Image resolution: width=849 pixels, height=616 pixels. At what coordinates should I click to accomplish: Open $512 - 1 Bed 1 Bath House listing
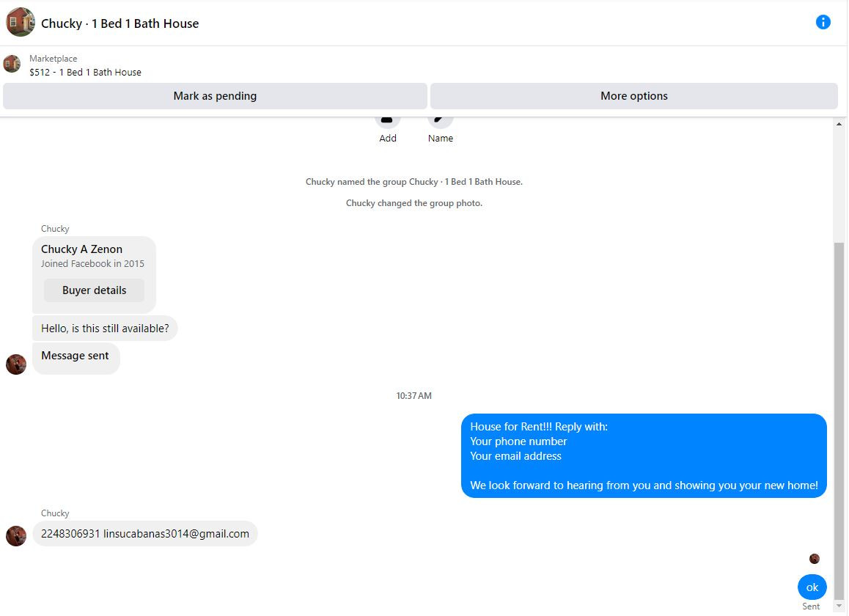click(x=86, y=72)
